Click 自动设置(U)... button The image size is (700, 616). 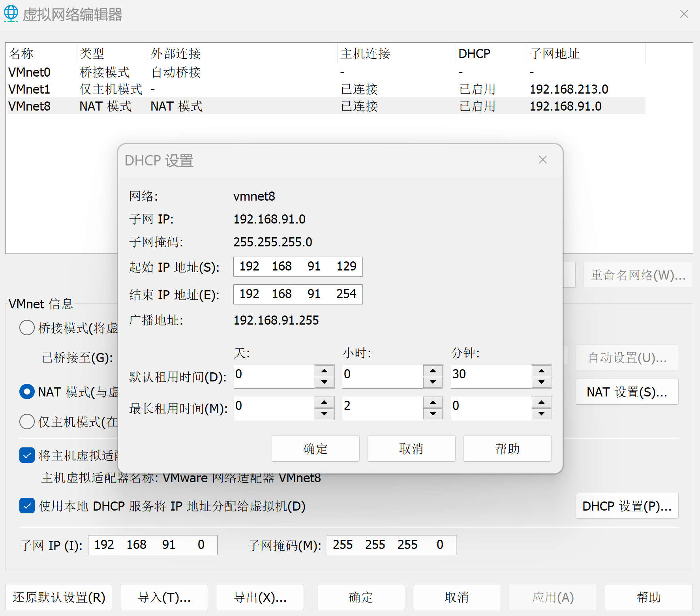[627, 357]
